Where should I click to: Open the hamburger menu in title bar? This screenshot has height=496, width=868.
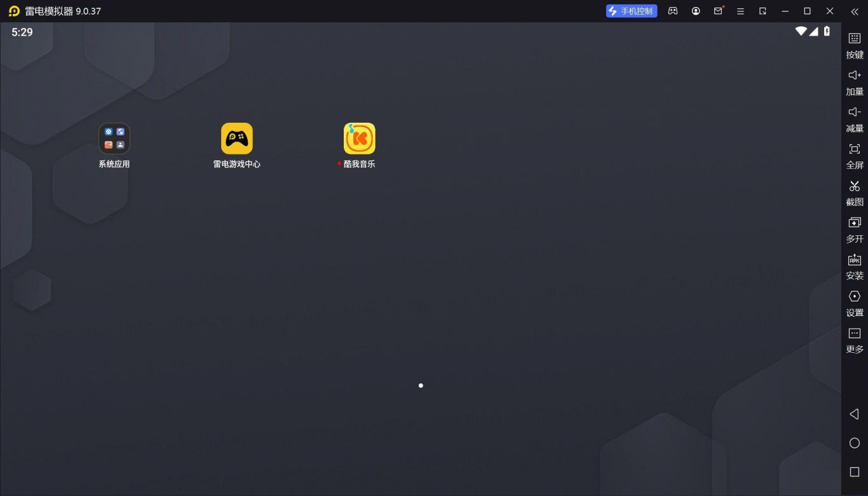pyautogui.click(x=740, y=11)
